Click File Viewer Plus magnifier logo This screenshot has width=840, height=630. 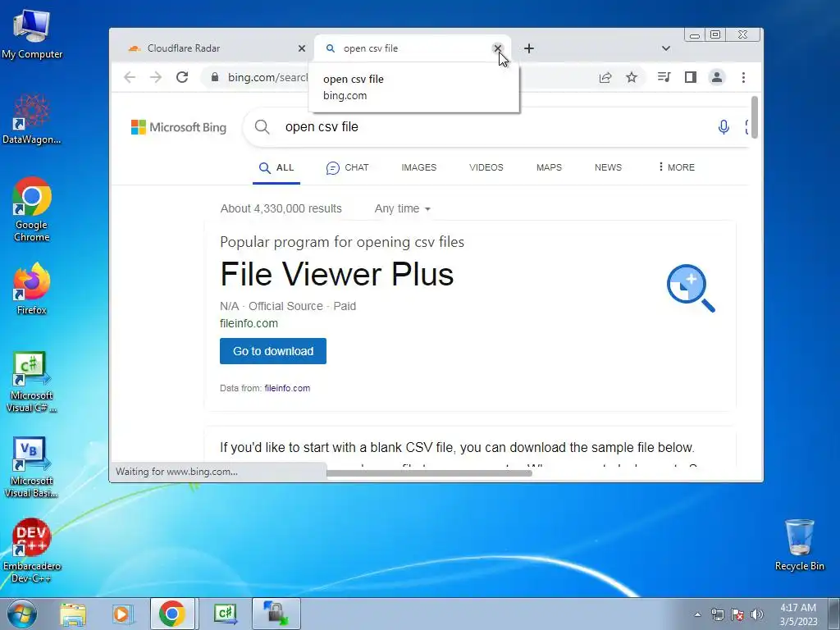pyautogui.click(x=691, y=288)
